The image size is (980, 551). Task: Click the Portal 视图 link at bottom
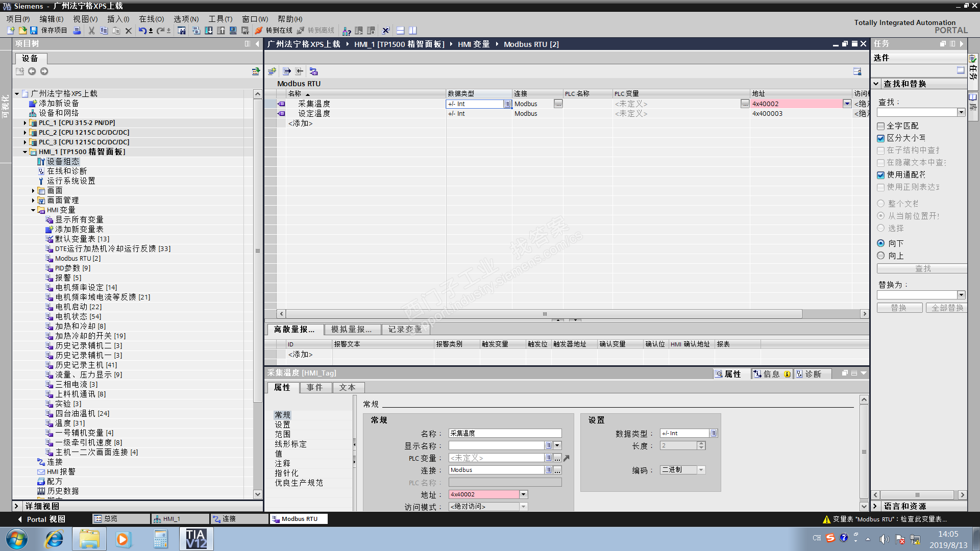(45, 519)
